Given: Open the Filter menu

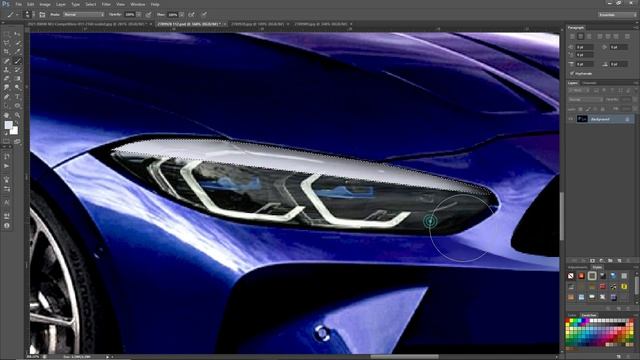Looking at the screenshot, I should (106, 4).
